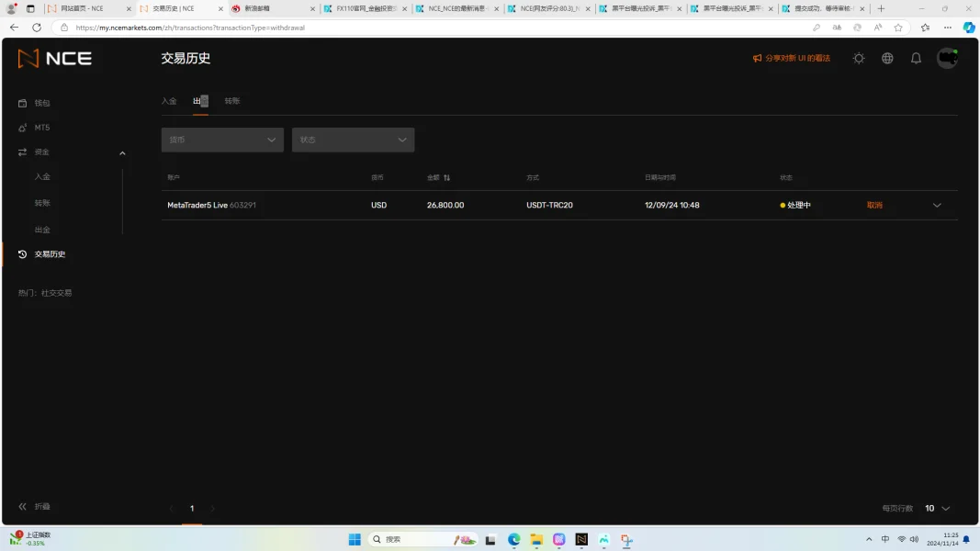Viewport: 980px width, 551px height.
Task: Open 钱包 wallet in sidebar
Action: 42,103
